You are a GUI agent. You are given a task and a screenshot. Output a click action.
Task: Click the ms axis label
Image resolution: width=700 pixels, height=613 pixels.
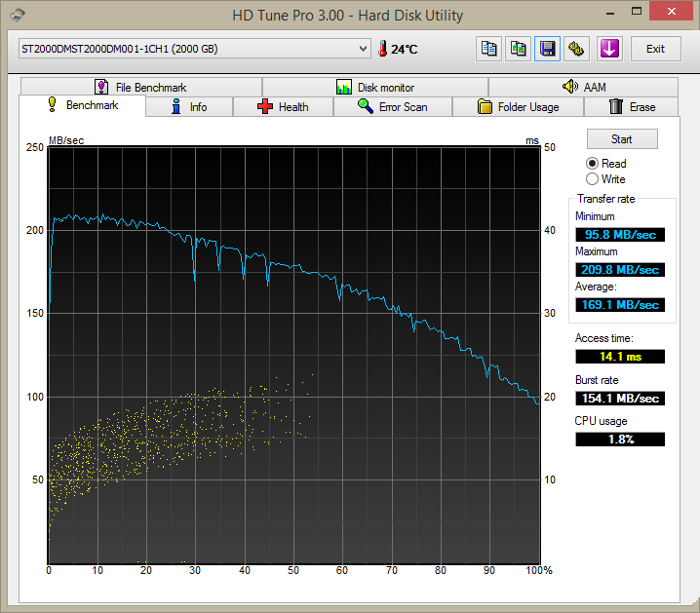pos(532,140)
